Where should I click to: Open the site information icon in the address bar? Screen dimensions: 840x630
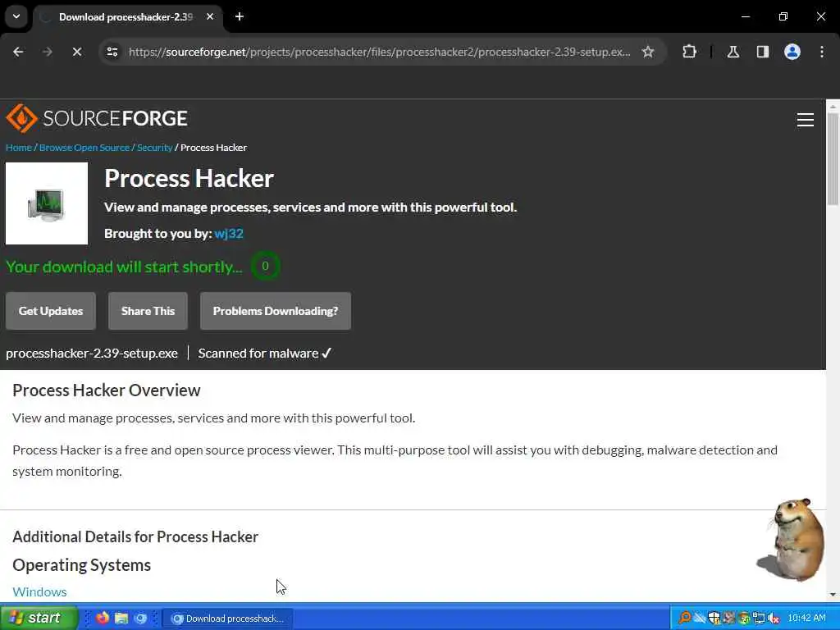tap(112, 52)
